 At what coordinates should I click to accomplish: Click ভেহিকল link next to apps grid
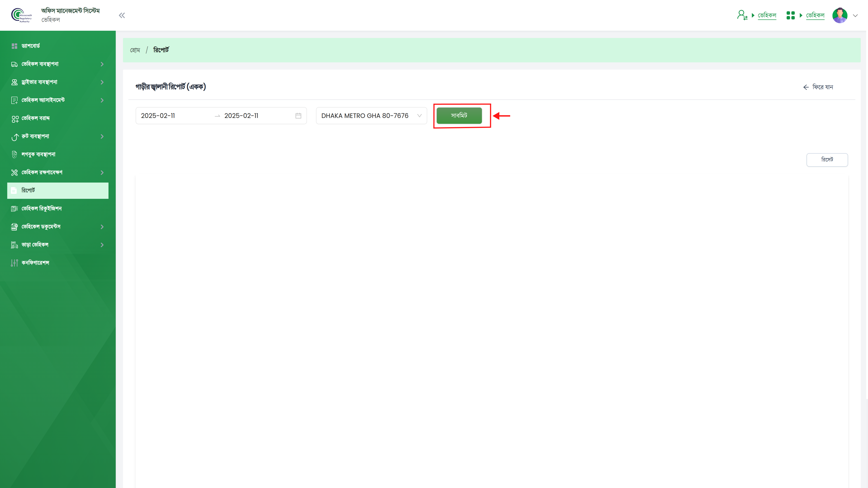click(x=815, y=15)
